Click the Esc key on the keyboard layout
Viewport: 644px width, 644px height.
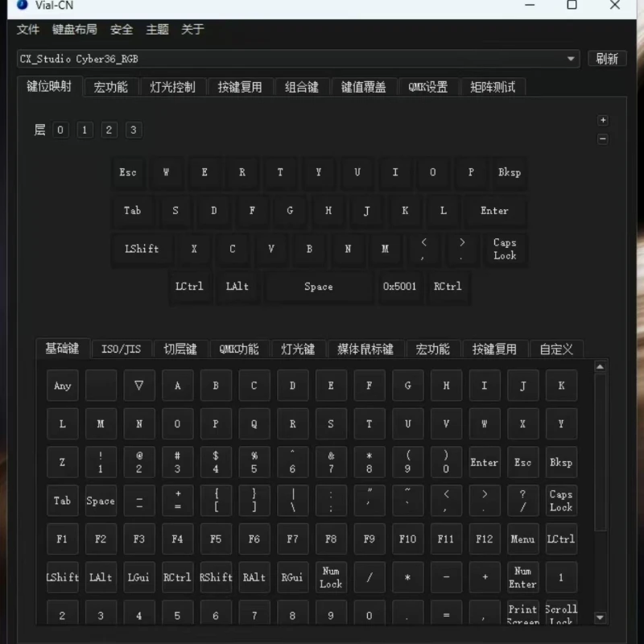(x=128, y=172)
